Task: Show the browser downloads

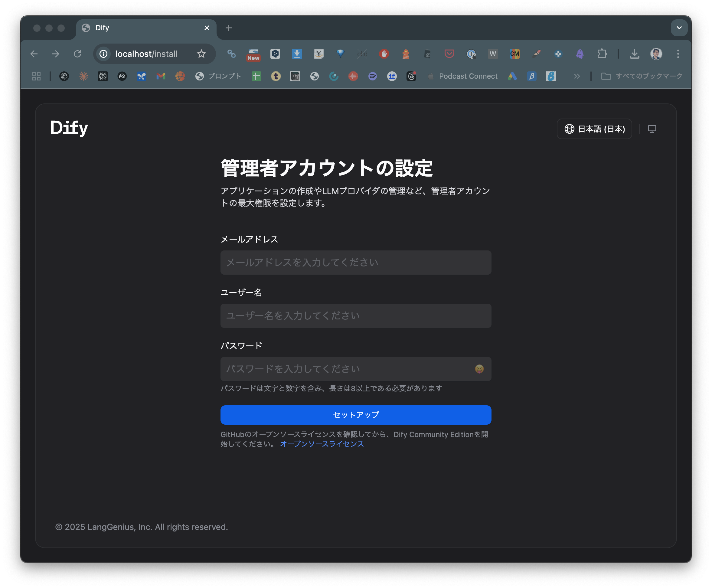Action: (x=635, y=54)
